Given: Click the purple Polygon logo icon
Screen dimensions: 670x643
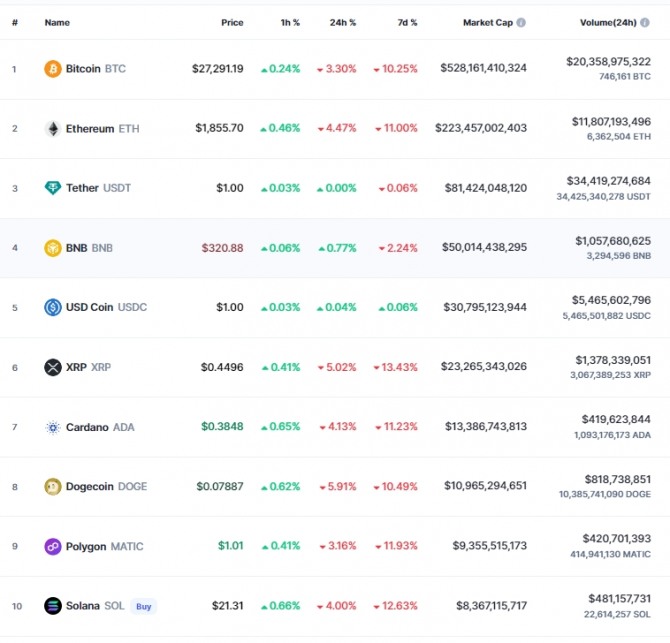Looking at the screenshot, I should (x=53, y=546).
